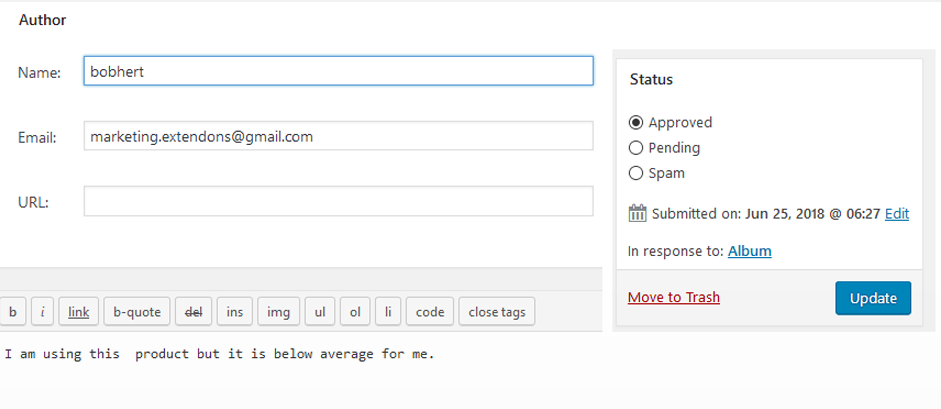Click the ins quicktag button
Image resolution: width=941 pixels, height=409 pixels.
coord(235,312)
